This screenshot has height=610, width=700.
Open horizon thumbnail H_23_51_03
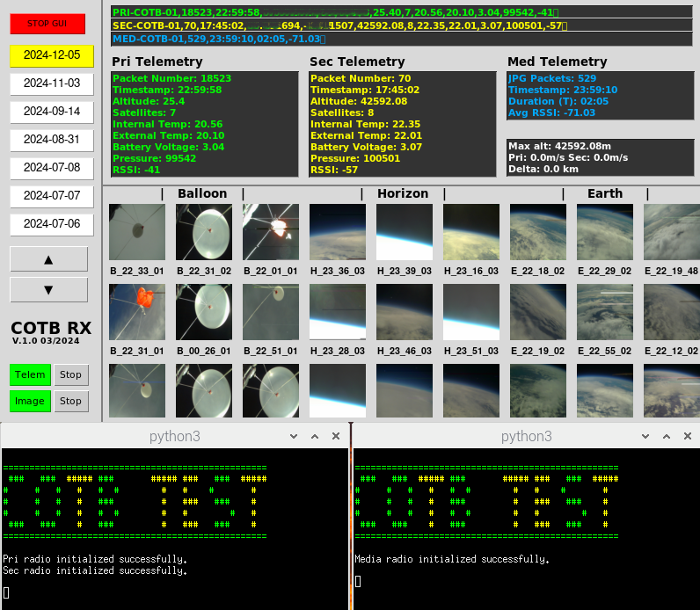click(x=471, y=312)
